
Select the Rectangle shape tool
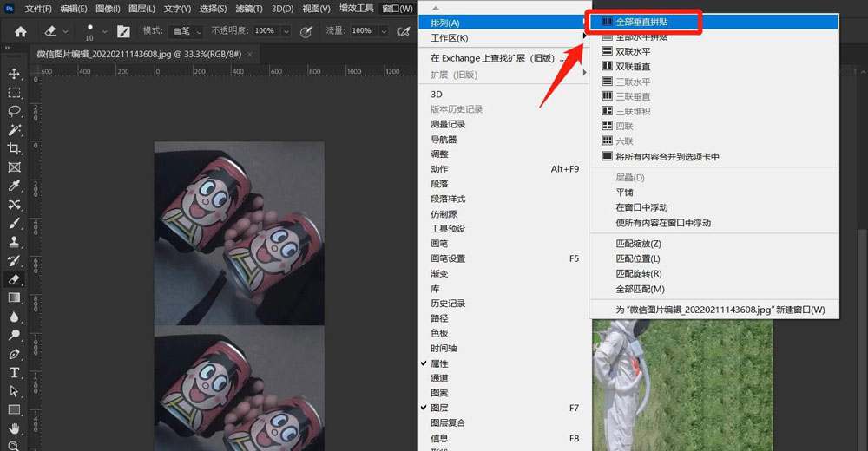15,410
